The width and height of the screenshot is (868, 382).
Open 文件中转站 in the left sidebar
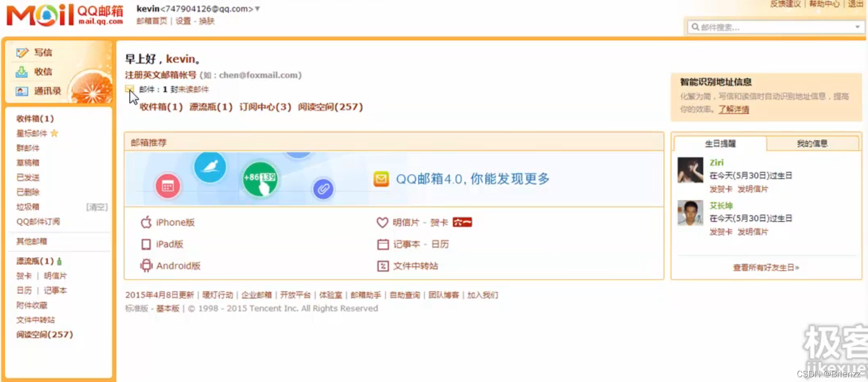click(x=35, y=320)
